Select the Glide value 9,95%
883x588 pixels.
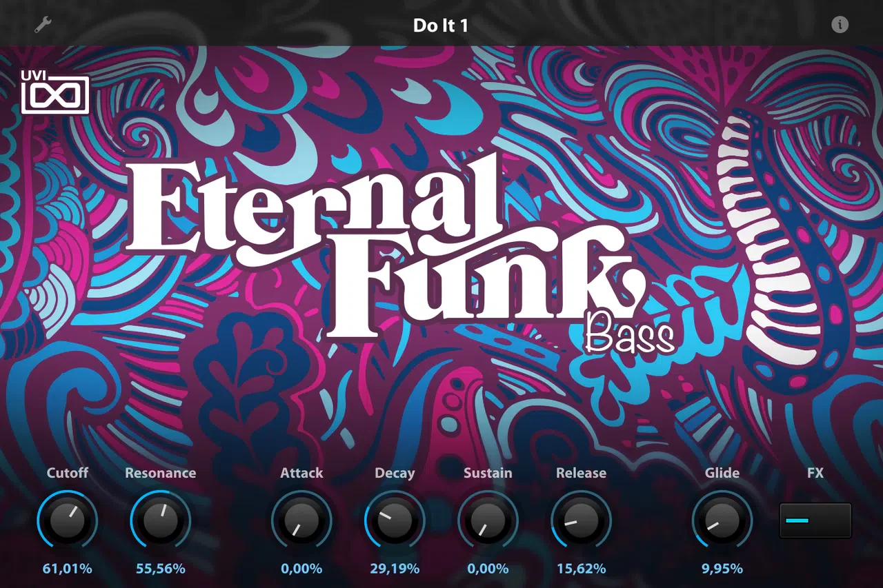click(722, 569)
